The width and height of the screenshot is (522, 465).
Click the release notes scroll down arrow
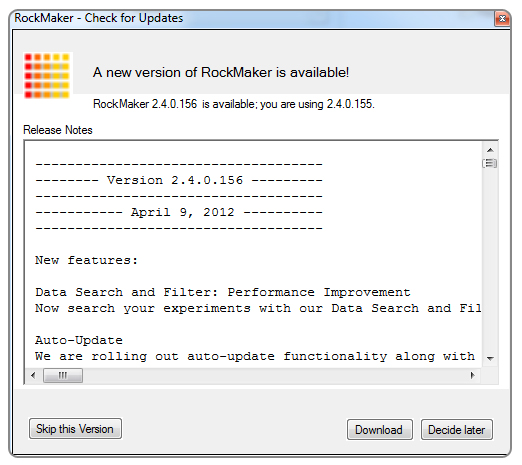click(490, 359)
